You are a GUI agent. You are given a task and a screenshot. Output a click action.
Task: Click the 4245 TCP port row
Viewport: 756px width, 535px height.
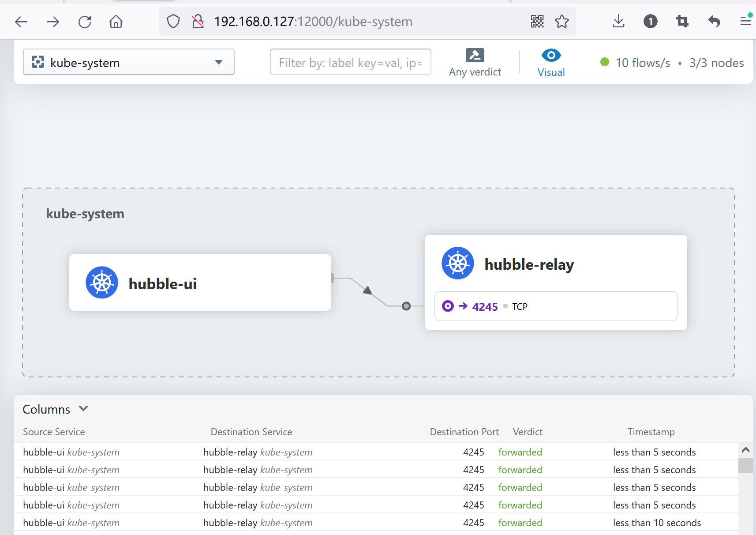click(x=556, y=306)
